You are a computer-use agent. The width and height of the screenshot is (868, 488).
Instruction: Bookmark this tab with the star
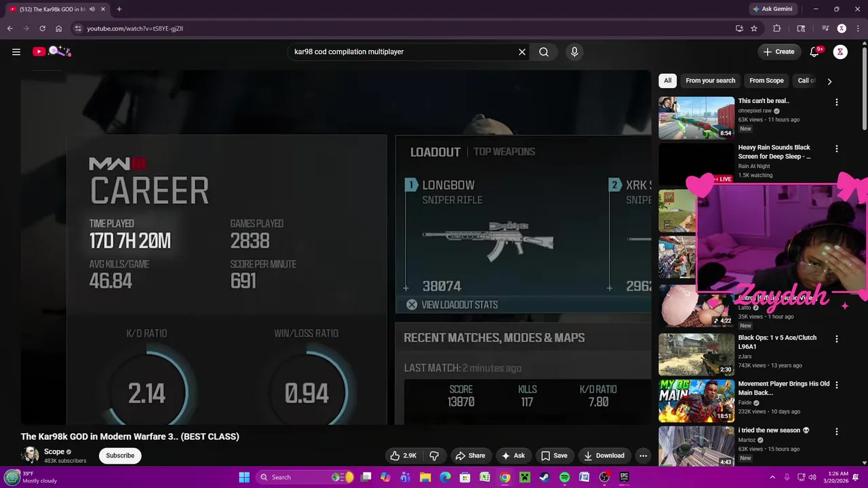click(x=754, y=28)
